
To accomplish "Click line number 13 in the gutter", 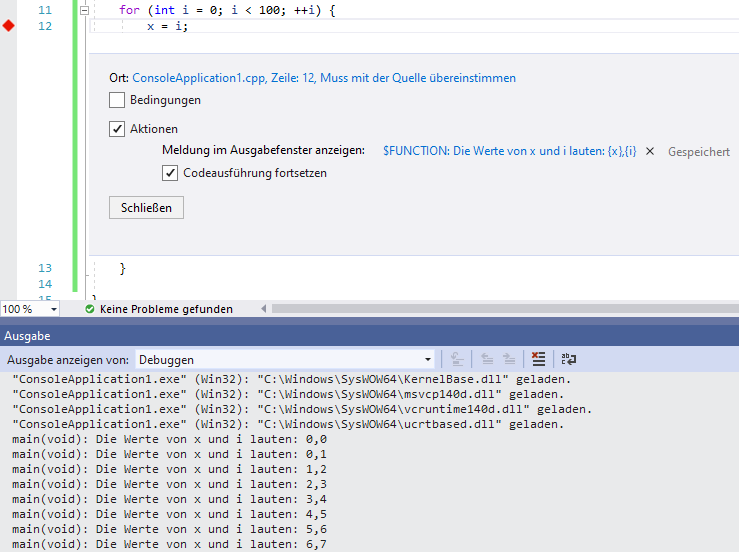I will point(45,268).
